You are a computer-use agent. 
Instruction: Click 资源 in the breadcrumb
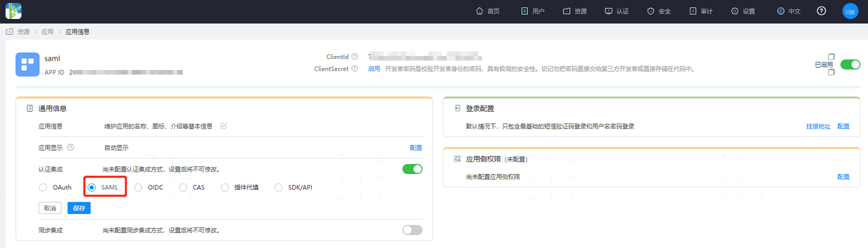pyautogui.click(x=24, y=32)
